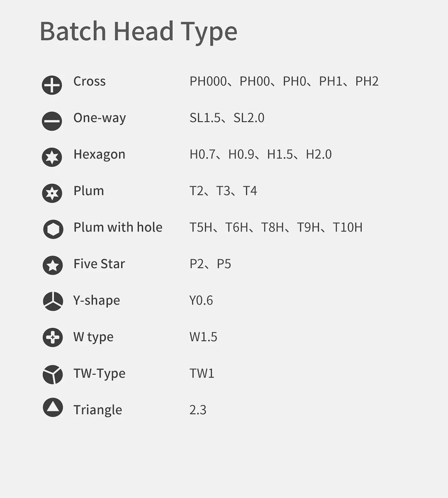Click the Five Star label
Image resolution: width=448 pixels, height=498 pixels.
coord(99,264)
